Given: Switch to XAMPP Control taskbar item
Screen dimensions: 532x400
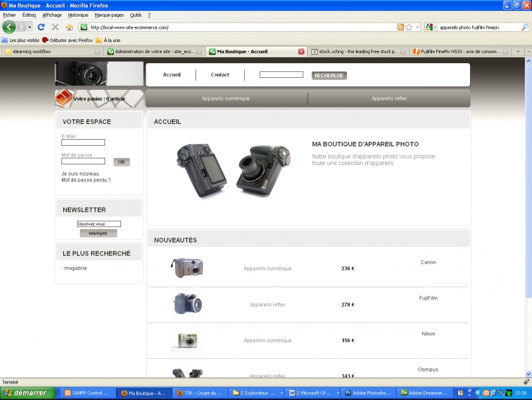Looking at the screenshot, I should pos(87,393).
